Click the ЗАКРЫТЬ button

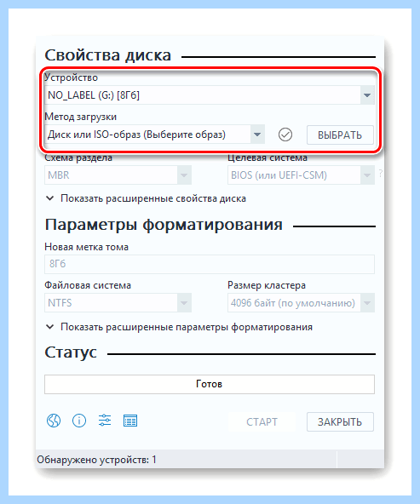point(340,421)
